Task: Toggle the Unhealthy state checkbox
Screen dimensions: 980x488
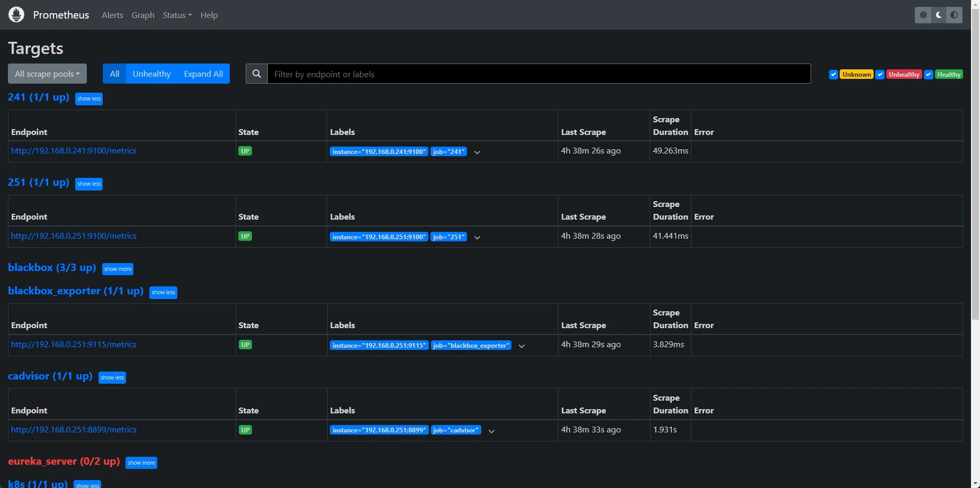Action: 880,75
